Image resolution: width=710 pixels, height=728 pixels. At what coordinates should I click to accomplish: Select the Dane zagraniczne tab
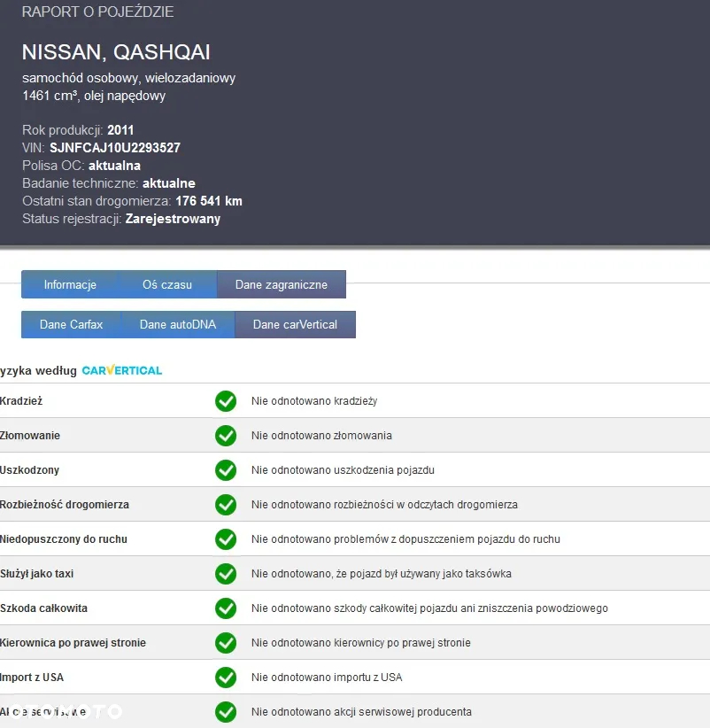(282, 284)
